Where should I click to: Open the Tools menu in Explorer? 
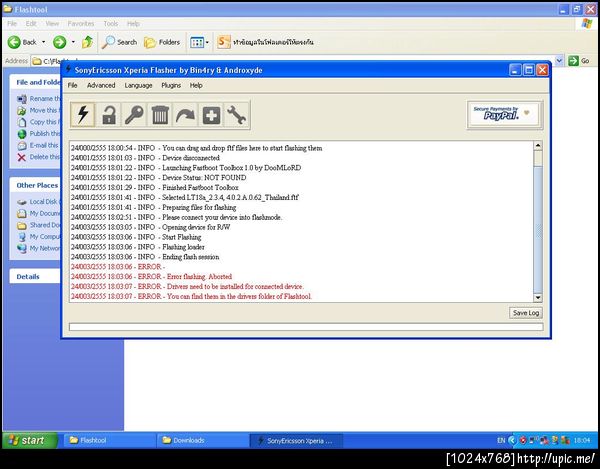[x=111, y=24]
